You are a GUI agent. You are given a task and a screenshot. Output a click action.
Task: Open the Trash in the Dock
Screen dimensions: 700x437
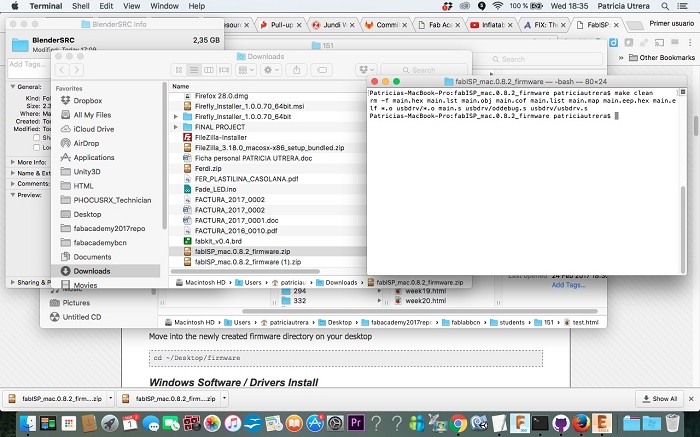(672, 423)
